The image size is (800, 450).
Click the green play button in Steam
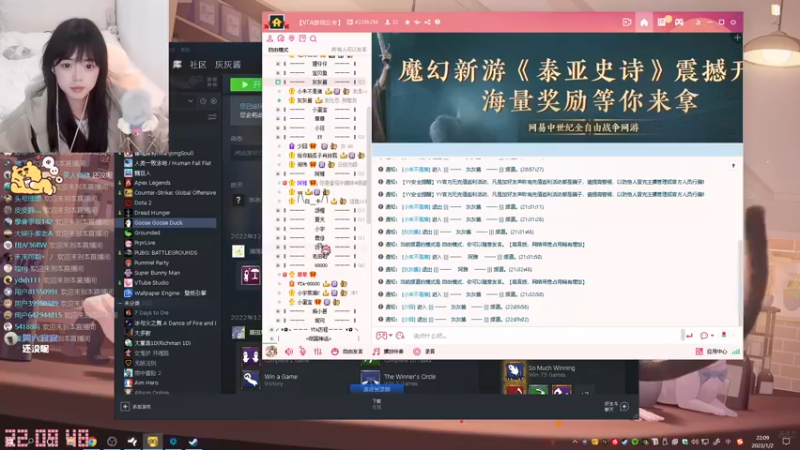[x=246, y=84]
